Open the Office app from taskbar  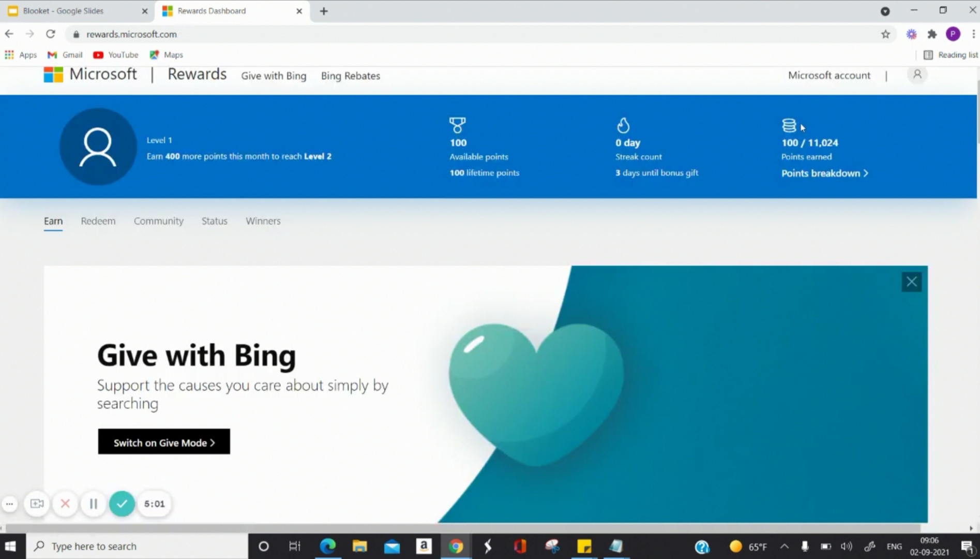(520, 547)
